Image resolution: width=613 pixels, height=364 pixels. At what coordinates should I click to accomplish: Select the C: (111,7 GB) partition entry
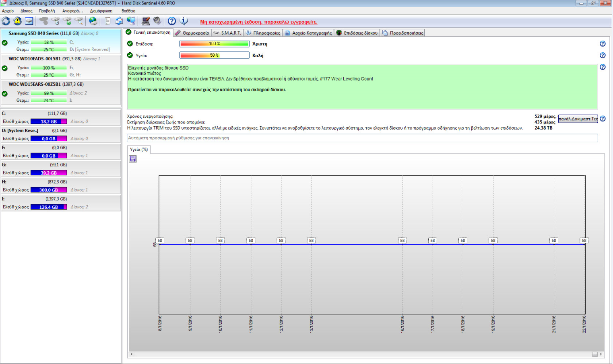(61, 117)
